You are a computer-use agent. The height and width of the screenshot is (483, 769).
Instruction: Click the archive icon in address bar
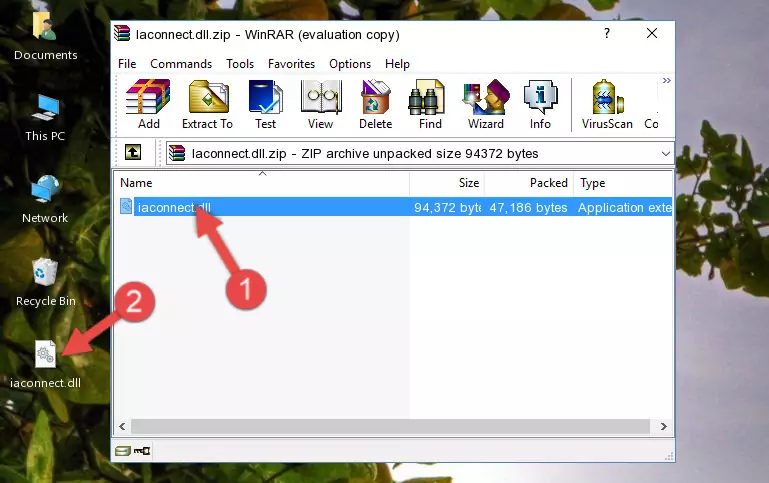point(177,153)
